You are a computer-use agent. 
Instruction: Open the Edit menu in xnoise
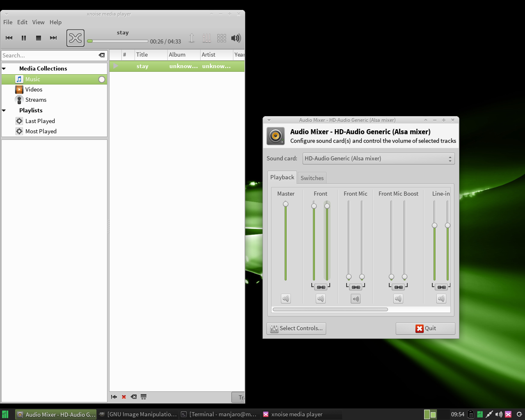[23, 22]
